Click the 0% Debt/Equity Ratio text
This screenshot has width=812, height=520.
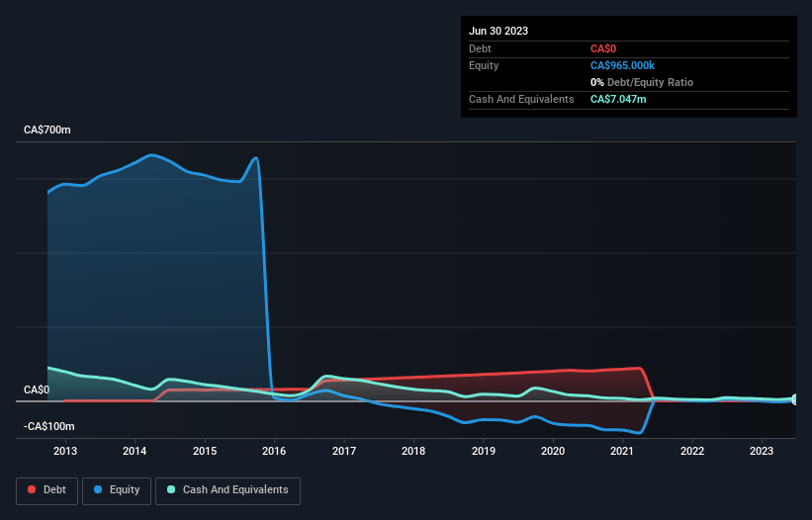642,82
